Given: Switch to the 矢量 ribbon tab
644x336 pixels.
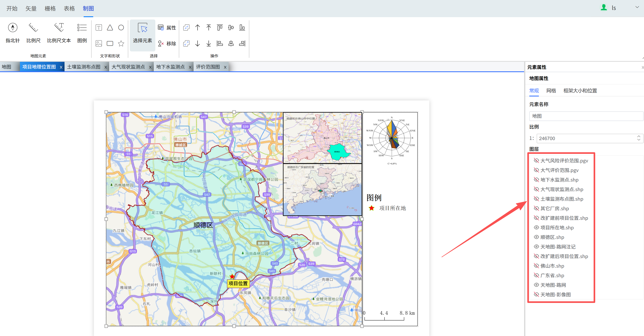Looking at the screenshot, I should [x=31, y=9].
